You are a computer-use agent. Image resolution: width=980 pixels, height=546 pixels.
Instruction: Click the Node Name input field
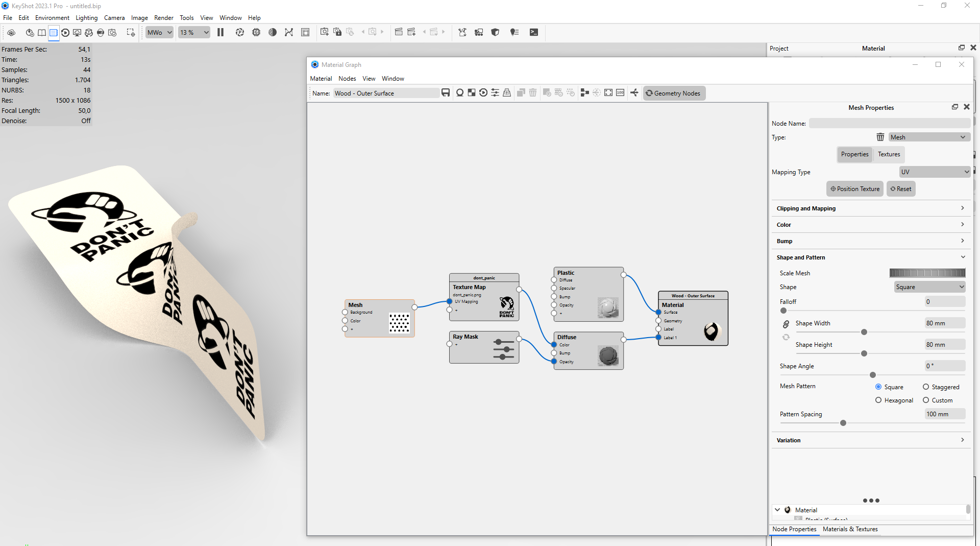pyautogui.click(x=890, y=123)
